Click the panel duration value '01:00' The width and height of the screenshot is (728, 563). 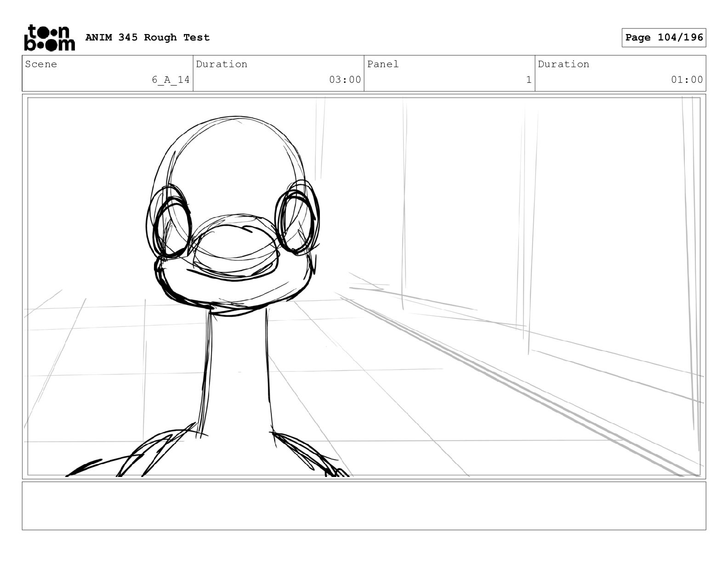tap(687, 80)
